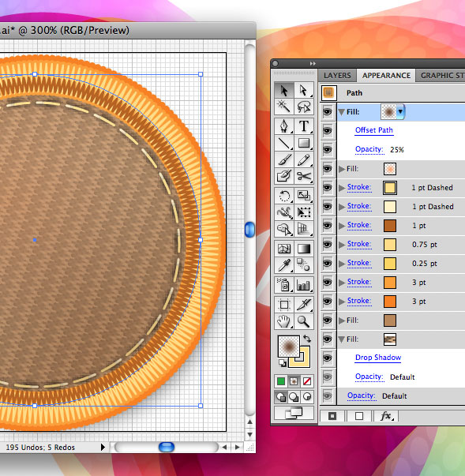Choose the Rectangle tool
Screen dimensions: 465x476
pyautogui.click(x=303, y=143)
